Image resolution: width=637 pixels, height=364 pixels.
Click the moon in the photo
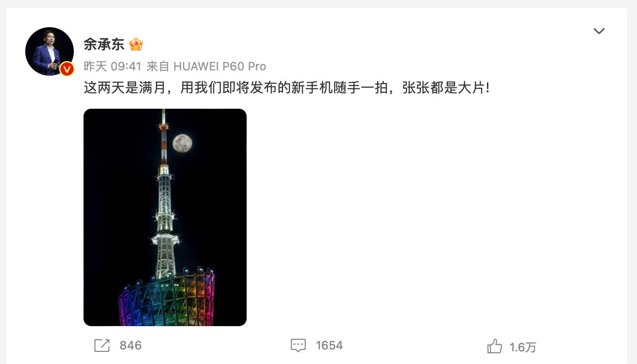(183, 143)
